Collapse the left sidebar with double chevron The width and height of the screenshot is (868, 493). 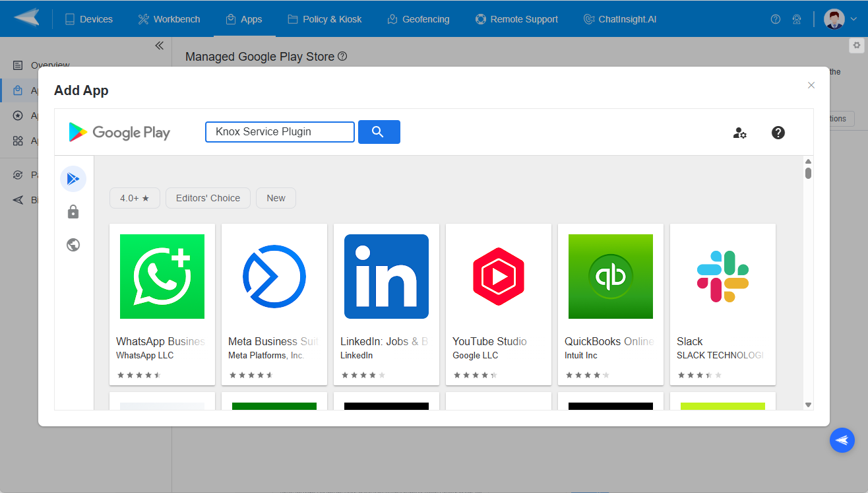159,46
